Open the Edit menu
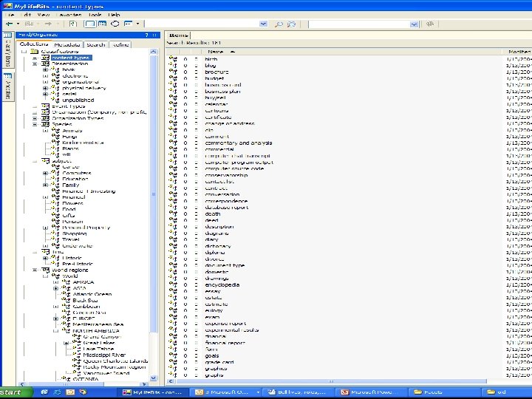The height and width of the screenshot is (399, 532). pyautogui.click(x=25, y=15)
